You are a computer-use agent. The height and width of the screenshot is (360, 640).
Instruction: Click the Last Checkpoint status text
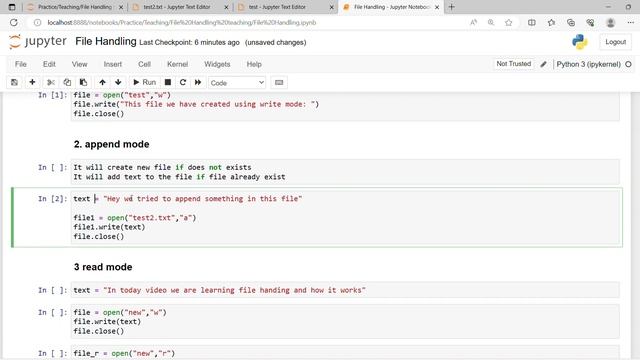tap(189, 42)
